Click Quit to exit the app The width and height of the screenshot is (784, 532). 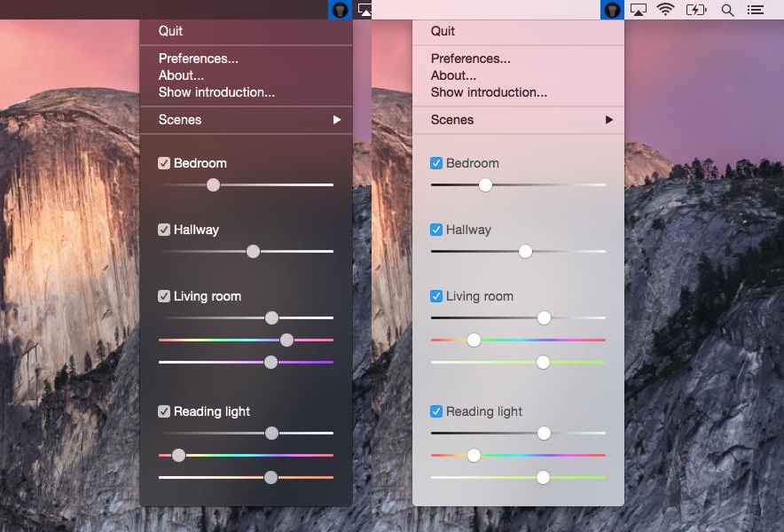169,31
